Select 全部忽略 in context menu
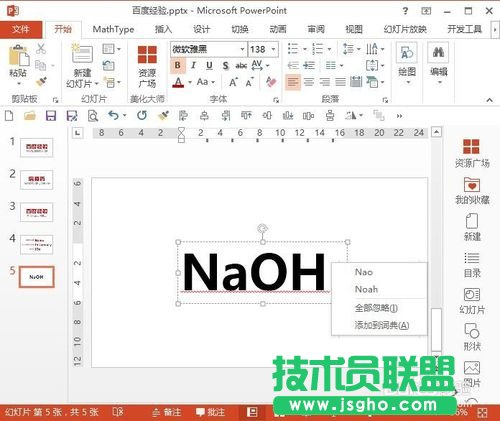500x421 pixels. (379, 308)
